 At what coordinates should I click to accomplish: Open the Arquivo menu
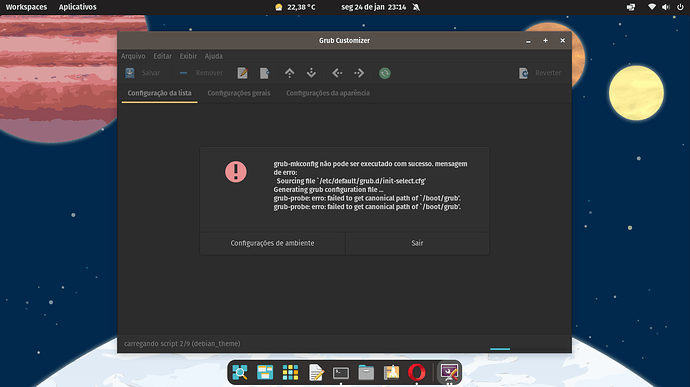133,56
